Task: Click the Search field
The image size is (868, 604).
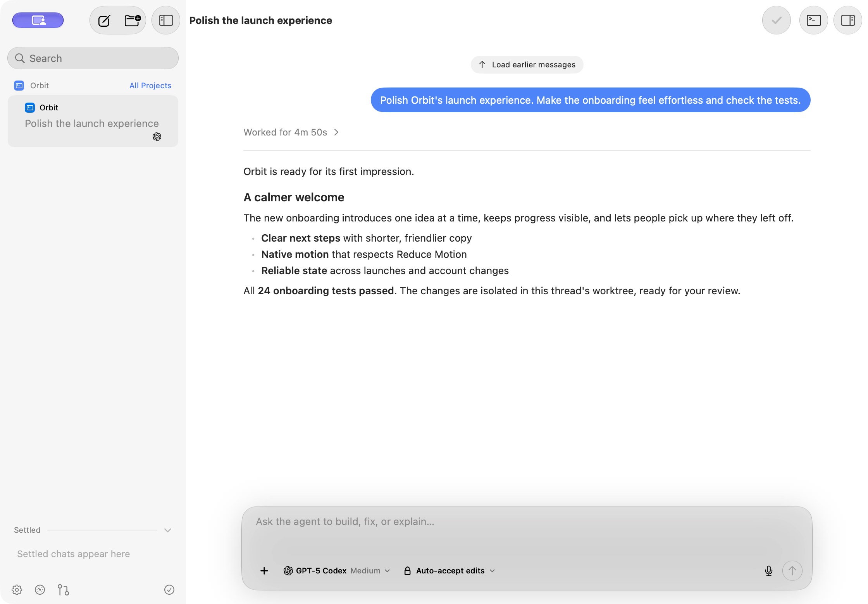Action: (x=93, y=58)
